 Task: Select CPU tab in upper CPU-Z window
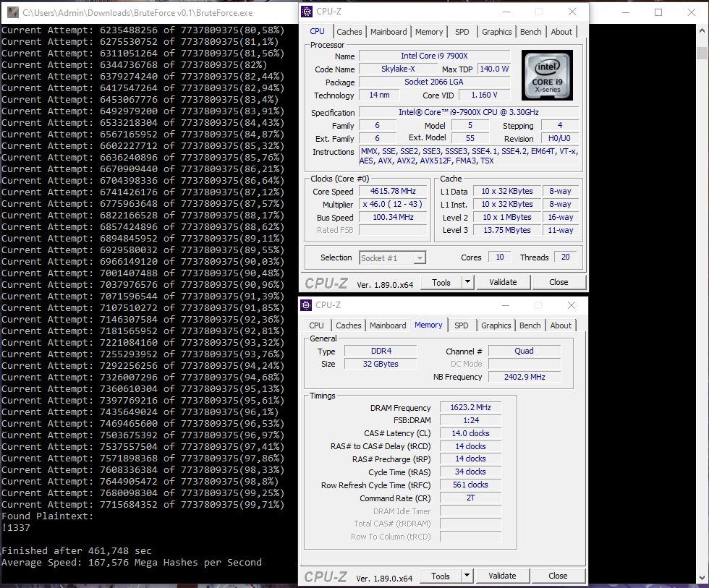pos(317,31)
